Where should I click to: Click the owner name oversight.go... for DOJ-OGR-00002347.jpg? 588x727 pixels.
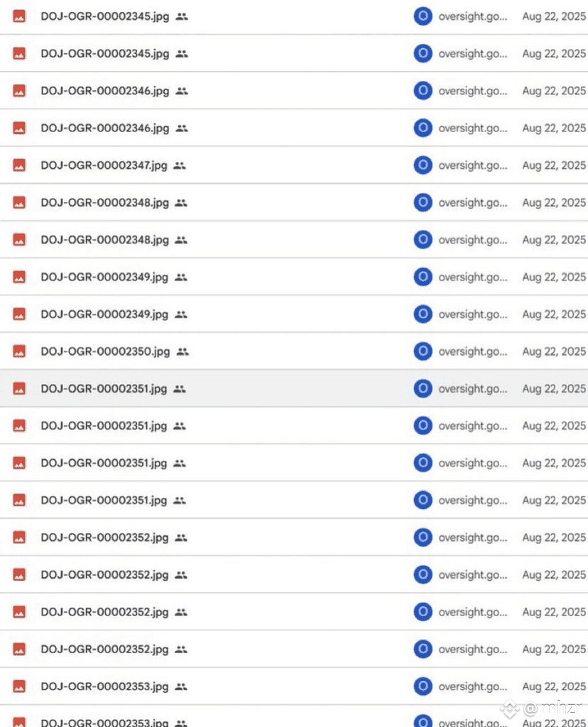click(x=473, y=165)
